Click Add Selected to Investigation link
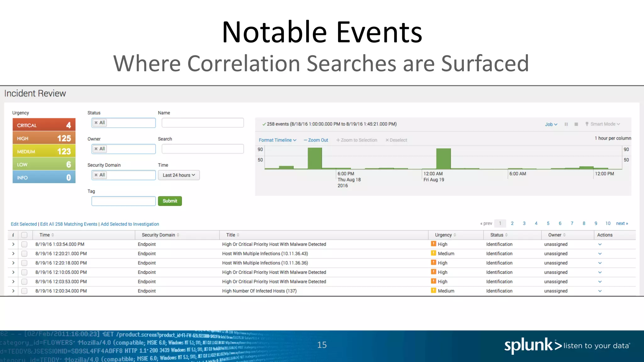This screenshot has height=362, width=644. coord(130,224)
